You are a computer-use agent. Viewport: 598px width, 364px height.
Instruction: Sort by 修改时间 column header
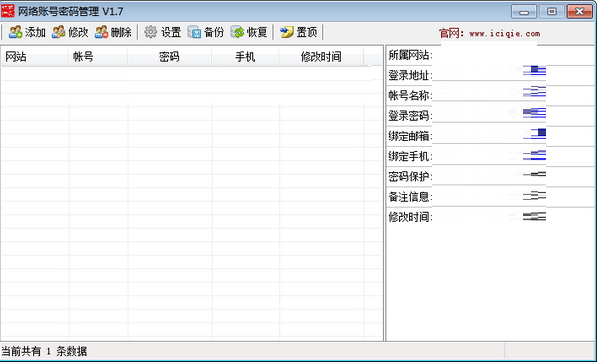click(321, 57)
